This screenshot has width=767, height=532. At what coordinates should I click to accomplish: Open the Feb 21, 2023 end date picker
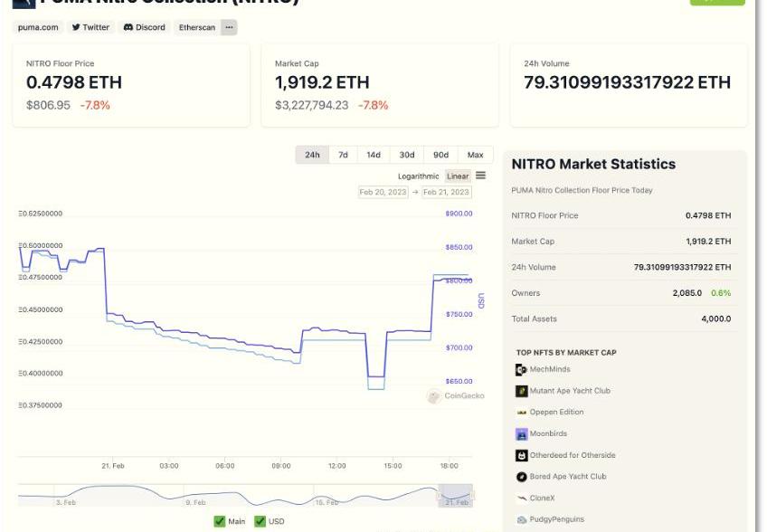[x=446, y=192]
